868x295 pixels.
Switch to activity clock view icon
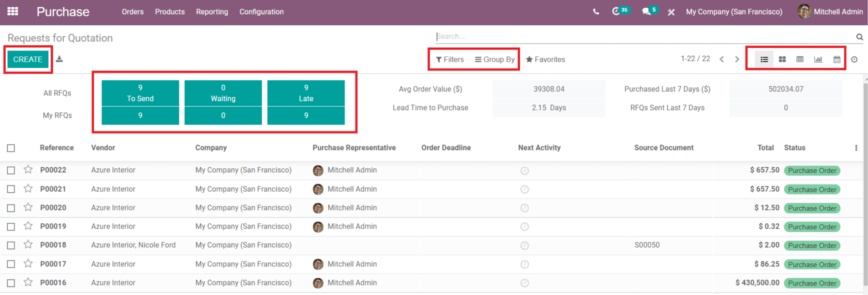(854, 60)
